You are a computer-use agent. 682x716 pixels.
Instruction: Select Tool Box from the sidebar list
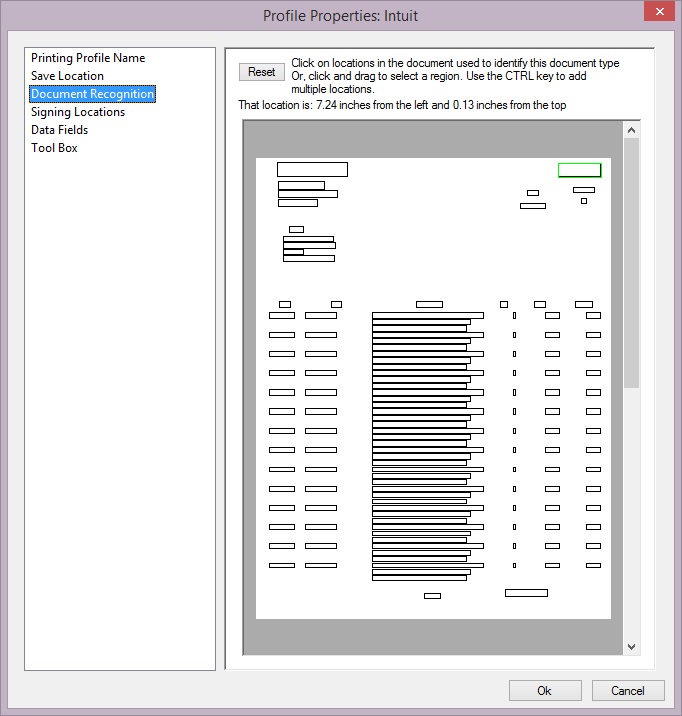(x=54, y=148)
